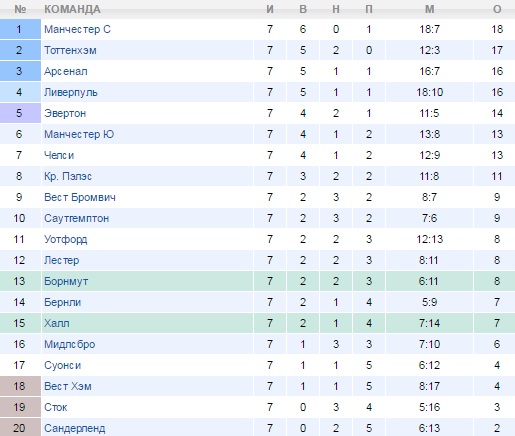
Task: Open the Ливерпуль team page
Action: pyautogui.click(x=71, y=93)
